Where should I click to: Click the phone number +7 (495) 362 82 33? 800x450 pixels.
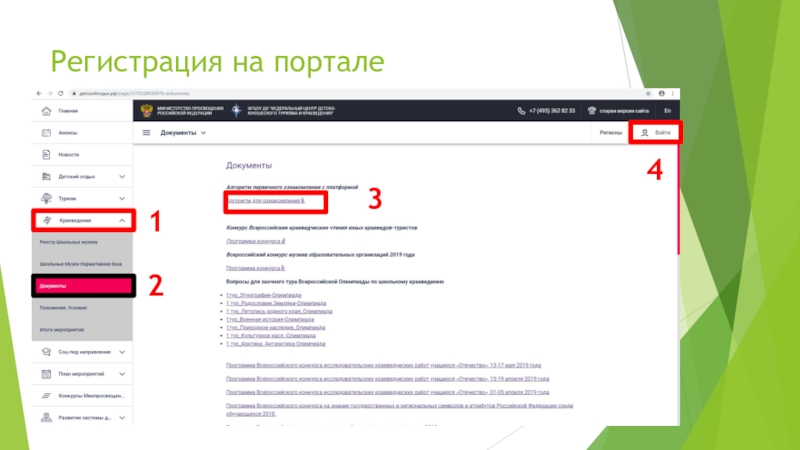point(546,111)
